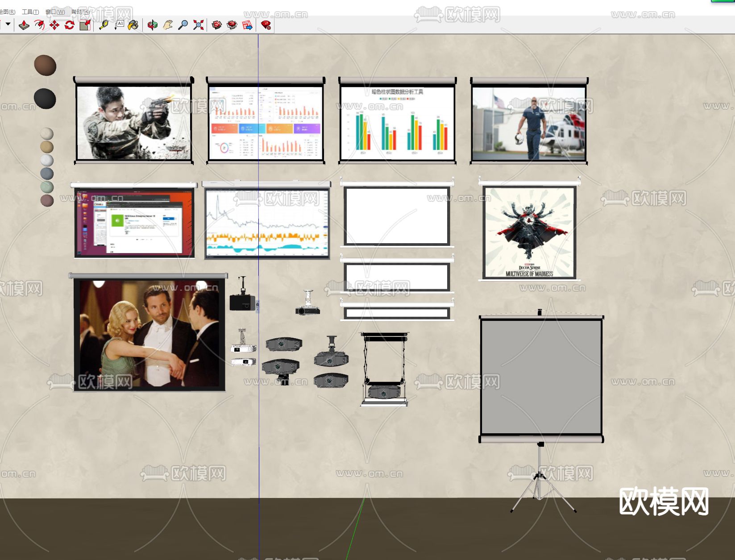Expand the toolbar dropdown arrow

tap(8, 25)
